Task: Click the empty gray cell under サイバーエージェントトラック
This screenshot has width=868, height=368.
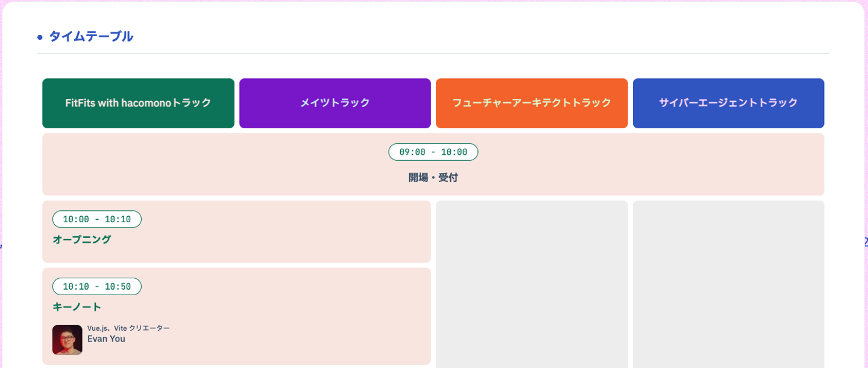Action: tap(728, 283)
